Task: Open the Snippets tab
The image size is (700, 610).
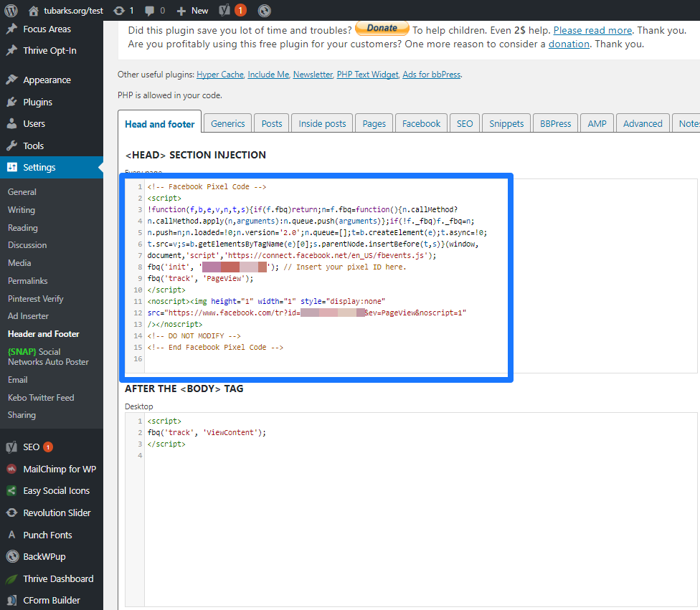Action: click(x=506, y=123)
